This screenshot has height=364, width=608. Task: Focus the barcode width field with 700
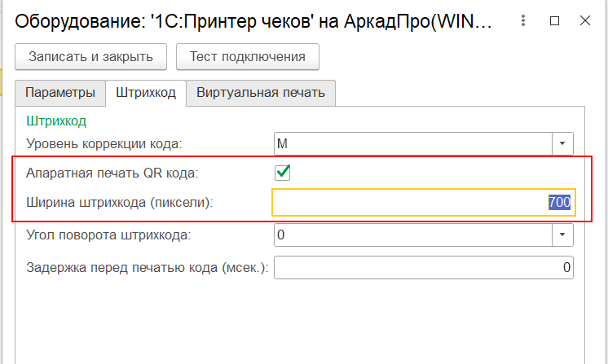423,202
